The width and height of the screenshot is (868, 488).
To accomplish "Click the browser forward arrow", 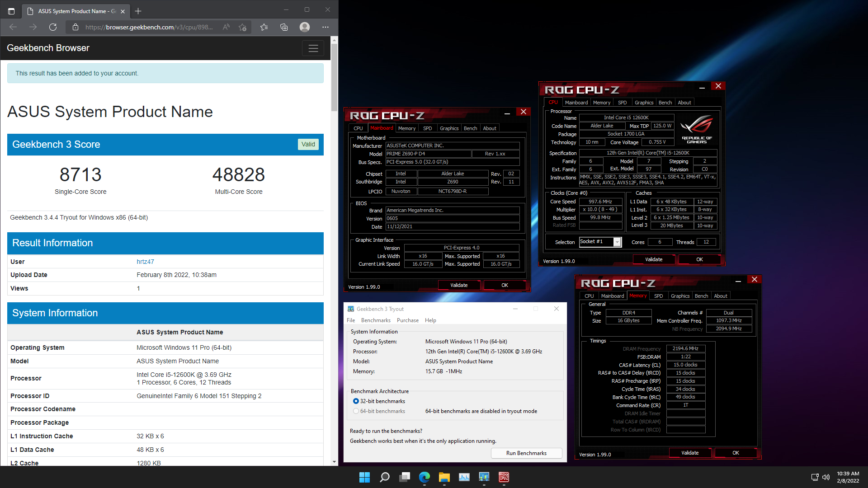I will (33, 27).
